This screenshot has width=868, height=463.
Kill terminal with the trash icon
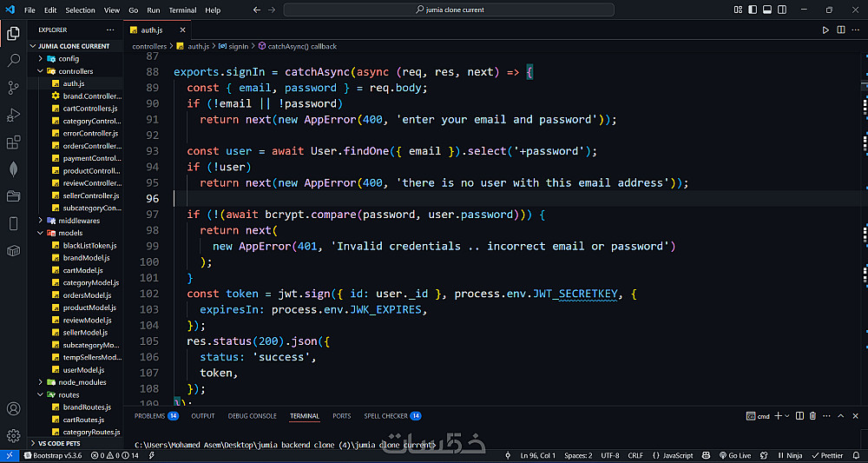[812, 416]
